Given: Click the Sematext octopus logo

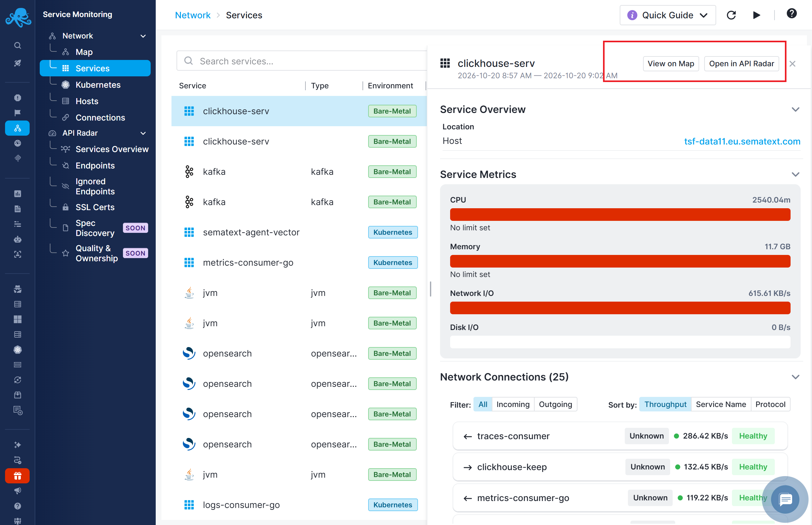Looking at the screenshot, I should click(18, 17).
